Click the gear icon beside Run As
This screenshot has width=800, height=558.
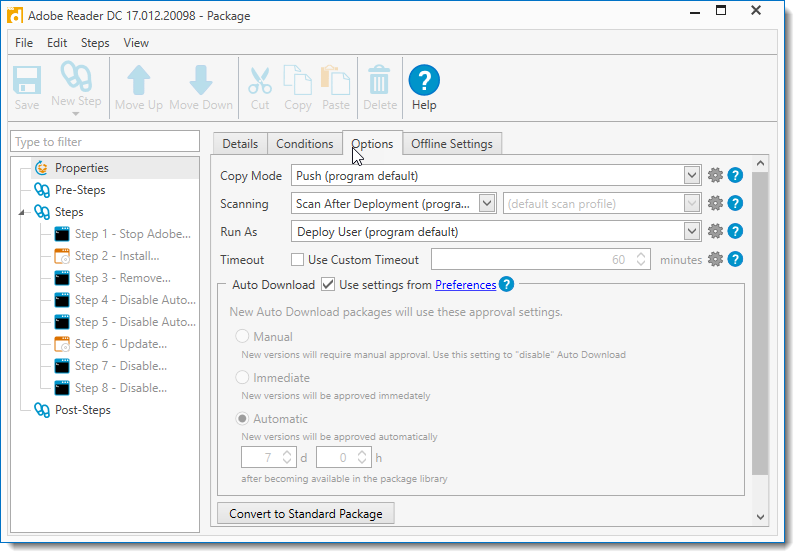pos(715,232)
